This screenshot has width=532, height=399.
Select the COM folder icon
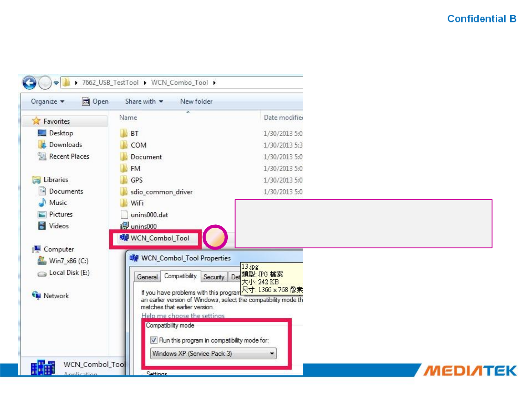(x=124, y=145)
